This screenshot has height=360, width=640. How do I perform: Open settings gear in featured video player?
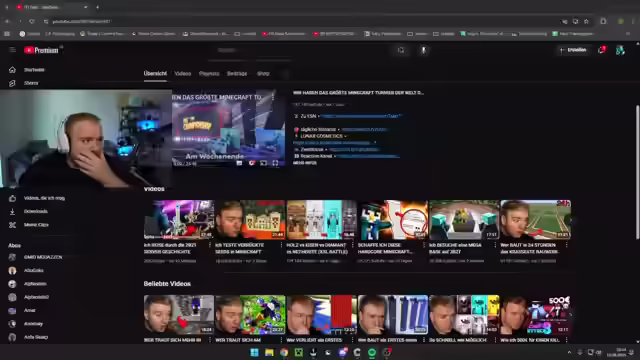coord(251,163)
